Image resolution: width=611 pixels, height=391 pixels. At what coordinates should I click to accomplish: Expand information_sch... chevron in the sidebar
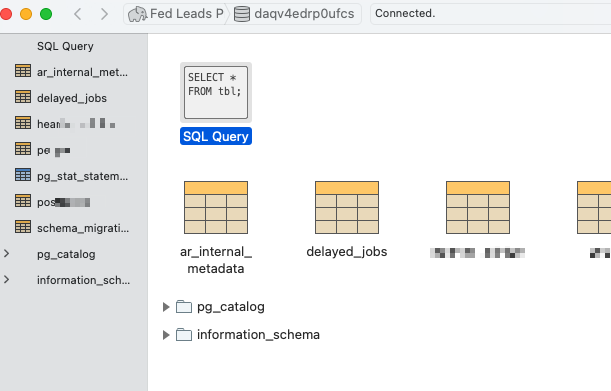(7, 280)
